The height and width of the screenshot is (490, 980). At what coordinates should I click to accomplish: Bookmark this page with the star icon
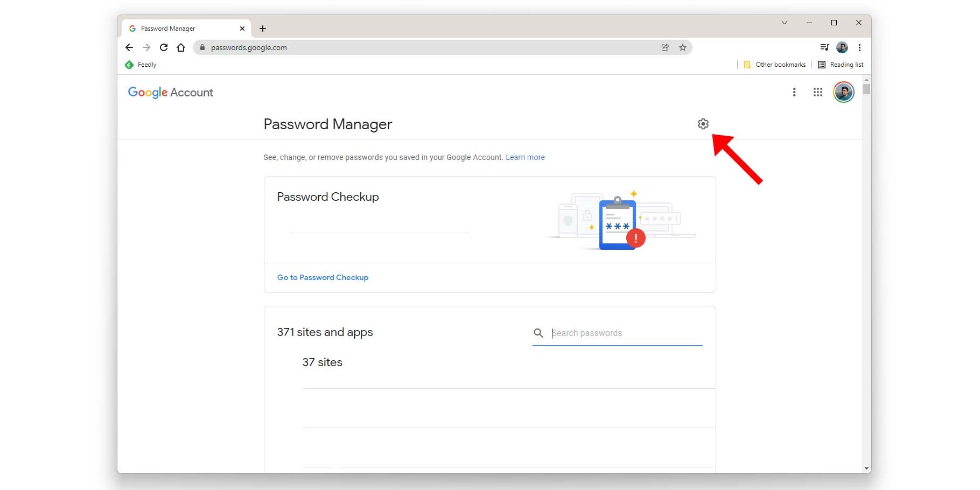click(x=682, y=47)
